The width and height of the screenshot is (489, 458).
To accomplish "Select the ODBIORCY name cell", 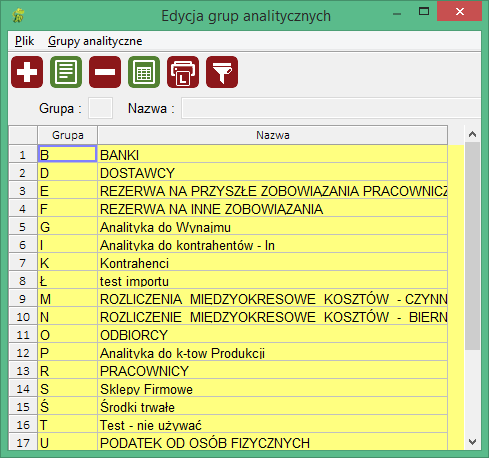I will click(273, 335).
